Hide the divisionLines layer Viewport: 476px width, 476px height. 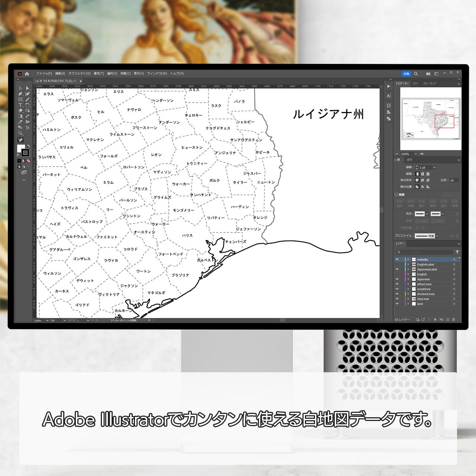click(397, 294)
